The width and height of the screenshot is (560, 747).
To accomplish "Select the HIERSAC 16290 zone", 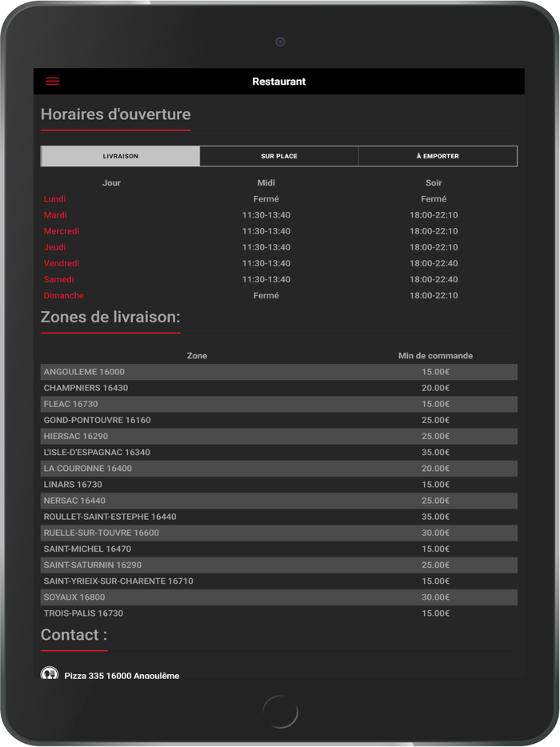I will point(279,437).
